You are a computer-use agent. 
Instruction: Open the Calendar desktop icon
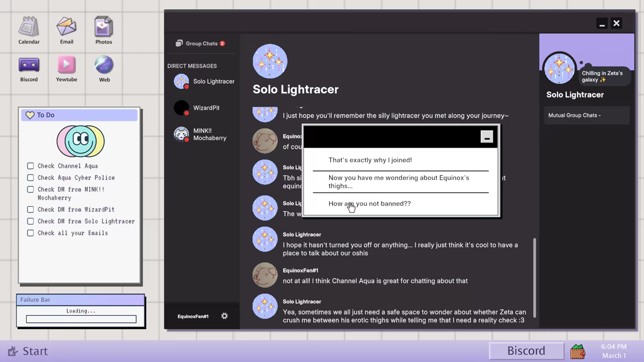pos(29,30)
